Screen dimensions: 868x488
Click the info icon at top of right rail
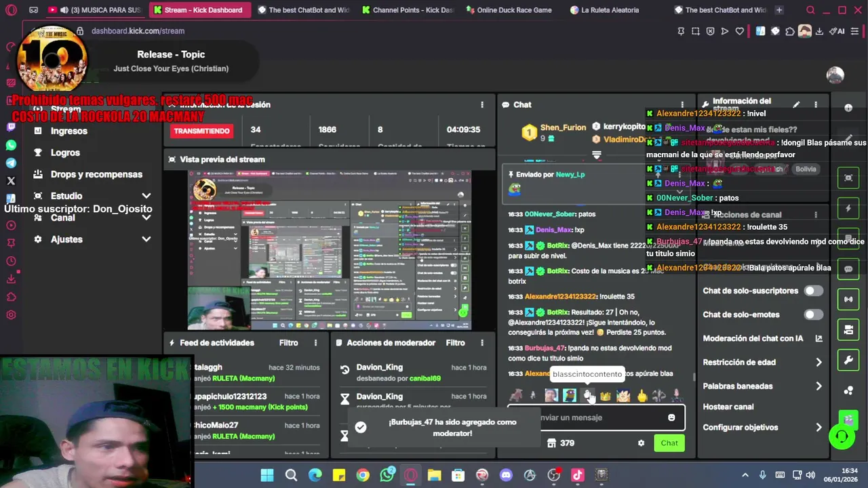pos(848,108)
